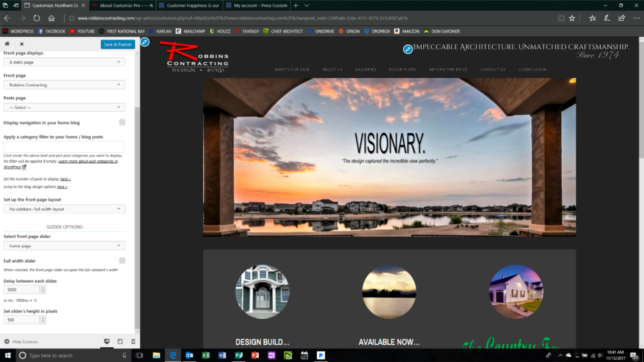Image resolution: width=644 pixels, height=362 pixels.
Task: Switch to tablet preview icon
Action: tap(120, 341)
